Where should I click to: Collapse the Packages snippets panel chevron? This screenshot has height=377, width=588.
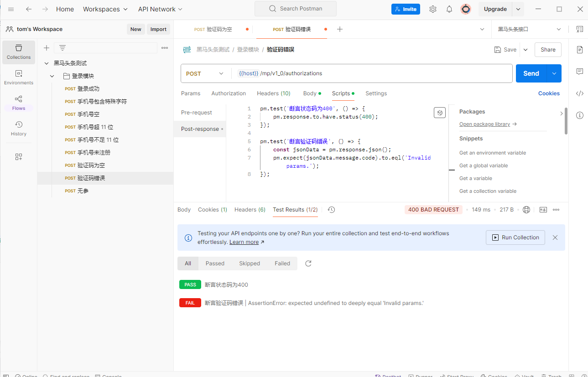[x=561, y=114]
